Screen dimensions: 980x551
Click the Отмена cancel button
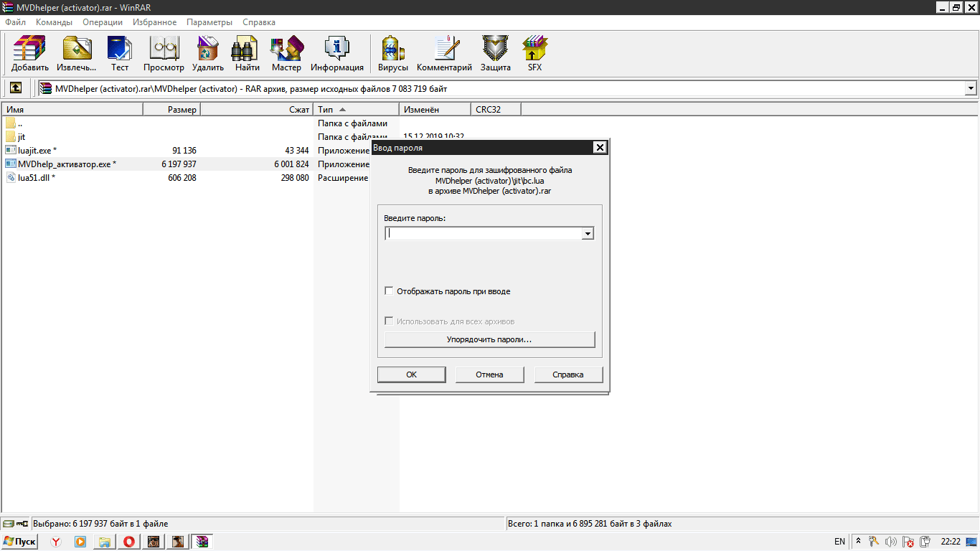click(x=489, y=375)
